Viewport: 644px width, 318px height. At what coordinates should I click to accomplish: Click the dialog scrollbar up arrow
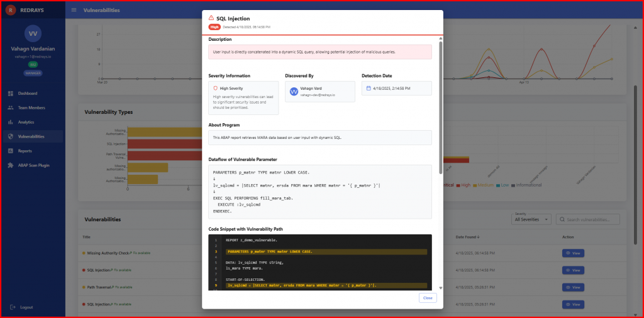441,38
